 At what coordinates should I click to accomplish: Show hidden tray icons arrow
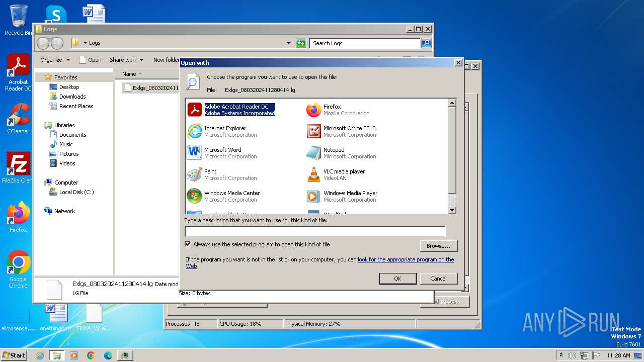coord(561,355)
